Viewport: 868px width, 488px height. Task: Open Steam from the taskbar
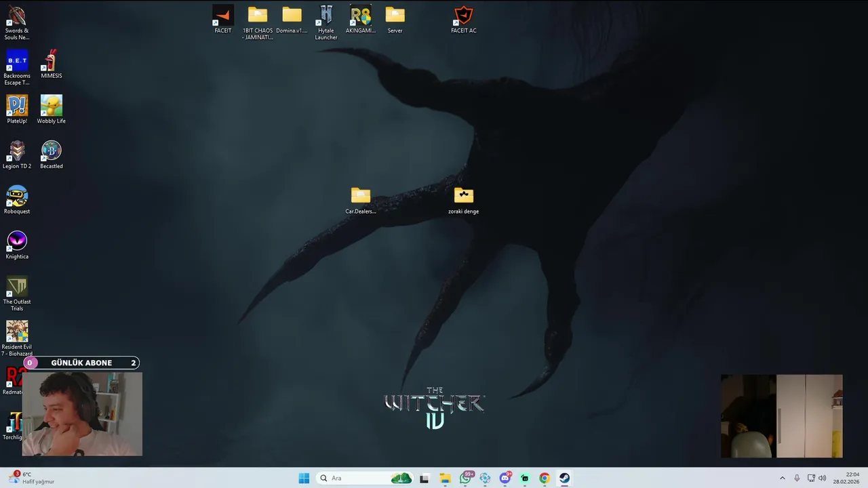coord(564,478)
